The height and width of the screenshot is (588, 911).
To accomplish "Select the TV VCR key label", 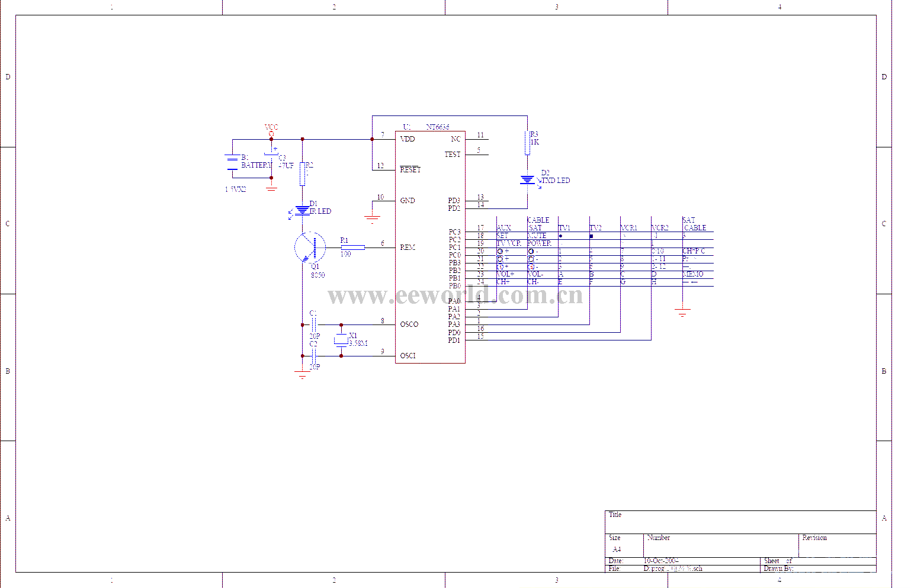I will [x=509, y=243].
